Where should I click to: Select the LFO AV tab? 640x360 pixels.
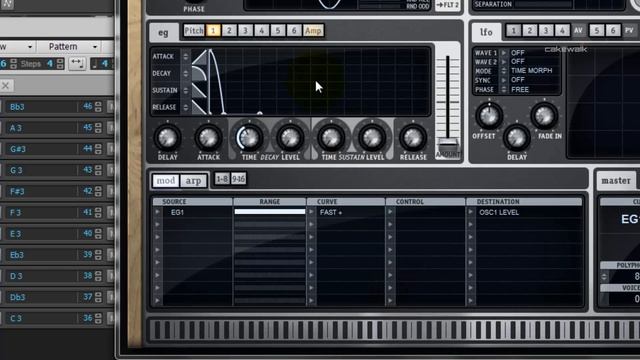click(x=578, y=31)
